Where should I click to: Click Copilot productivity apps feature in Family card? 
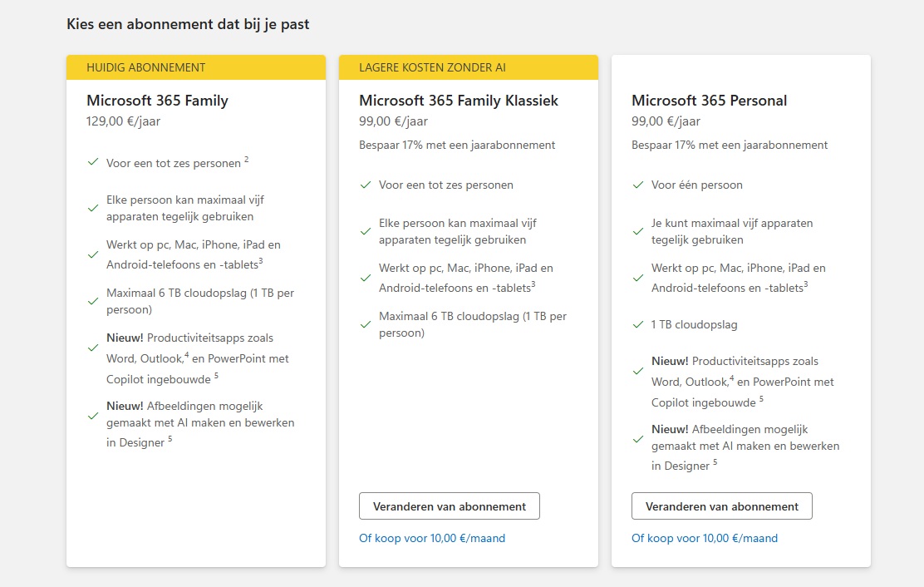tap(198, 358)
